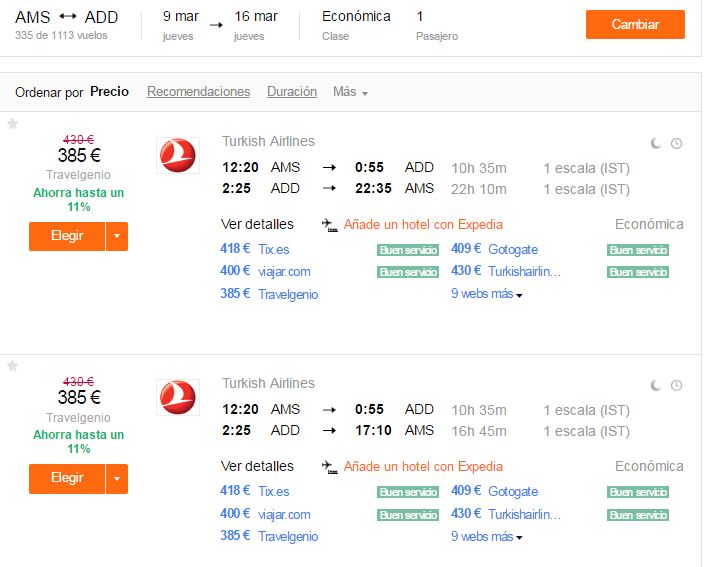Choose the second flight with Elegir
The height and width of the screenshot is (567, 707).
(x=67, y=478)
